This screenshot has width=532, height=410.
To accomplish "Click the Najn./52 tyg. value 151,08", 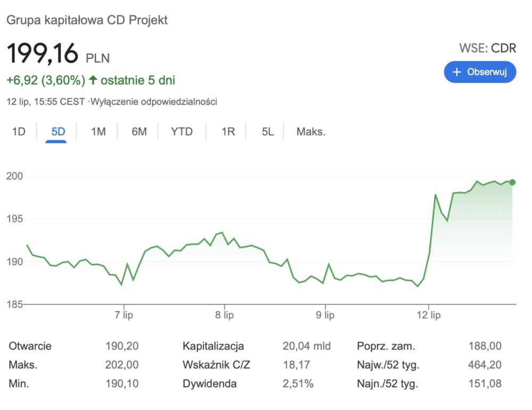I will [x=485, y=383].
